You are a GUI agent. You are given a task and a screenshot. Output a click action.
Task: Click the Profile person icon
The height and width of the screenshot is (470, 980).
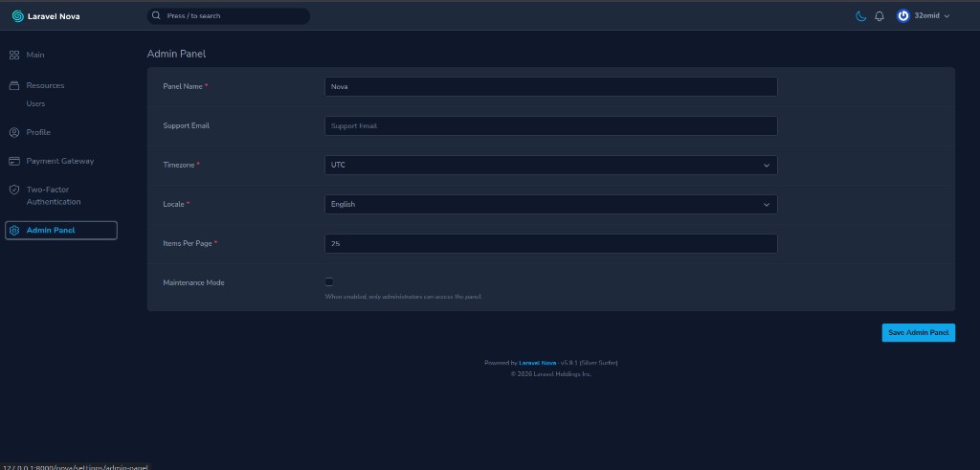[14, 132]
